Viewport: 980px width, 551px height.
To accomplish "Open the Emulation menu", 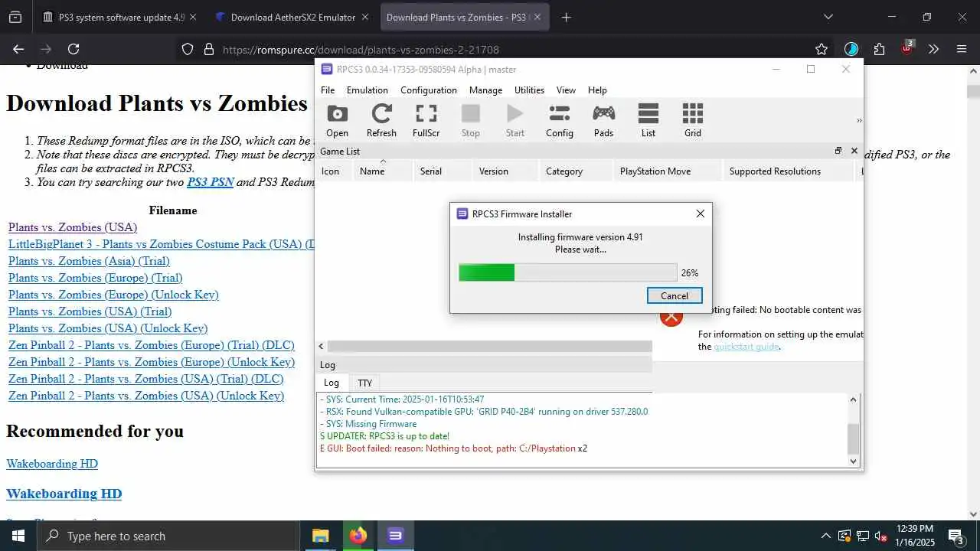I will [x=367, y=90].
